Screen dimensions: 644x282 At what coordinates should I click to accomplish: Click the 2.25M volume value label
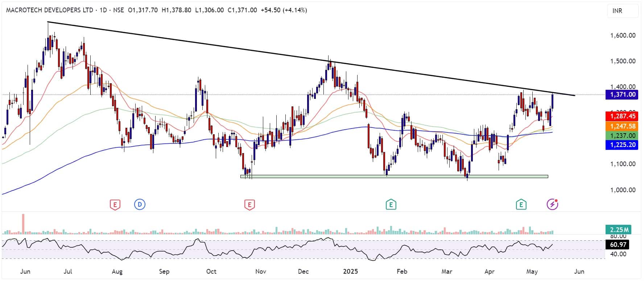click(x=619, y=230)
